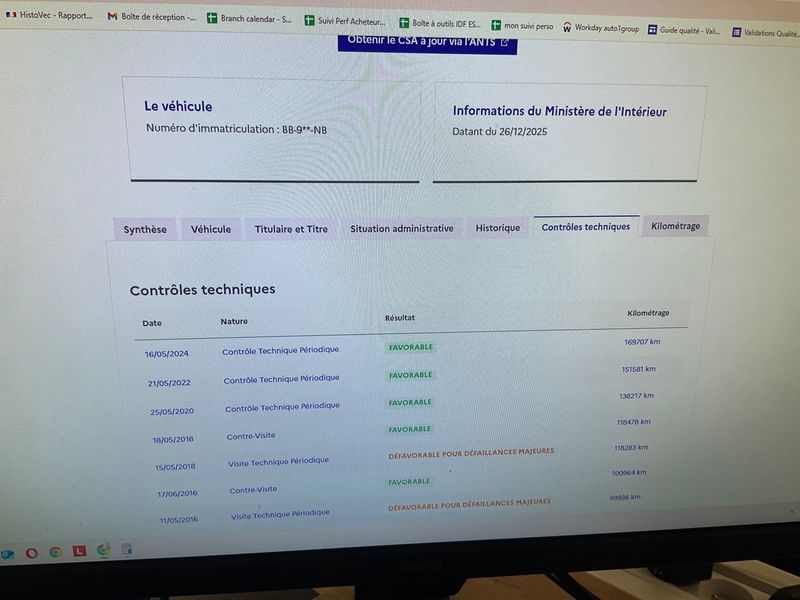This screenshot has width=800, height=600.
Task: Click Contrôle Technique Périodique in the 25/05/2020 row
Action: tap(282, 407)
